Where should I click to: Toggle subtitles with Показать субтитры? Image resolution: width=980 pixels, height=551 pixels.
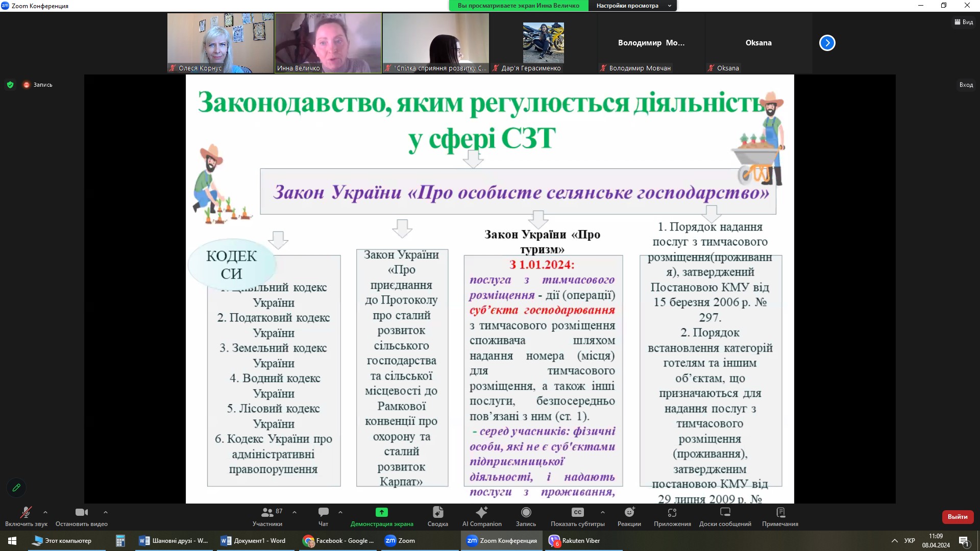point(577,513)
